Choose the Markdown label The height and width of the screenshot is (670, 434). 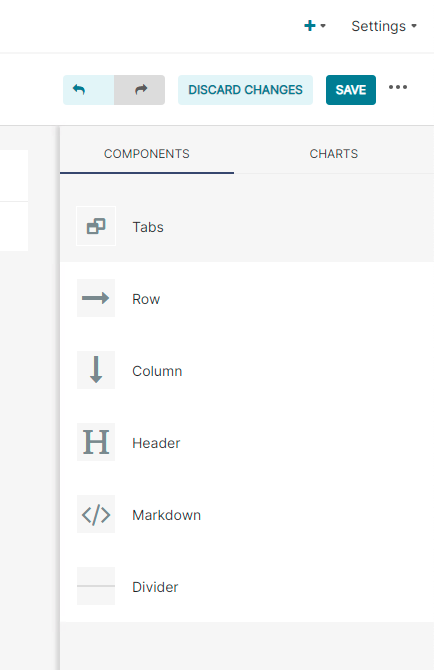click(167, 515)
